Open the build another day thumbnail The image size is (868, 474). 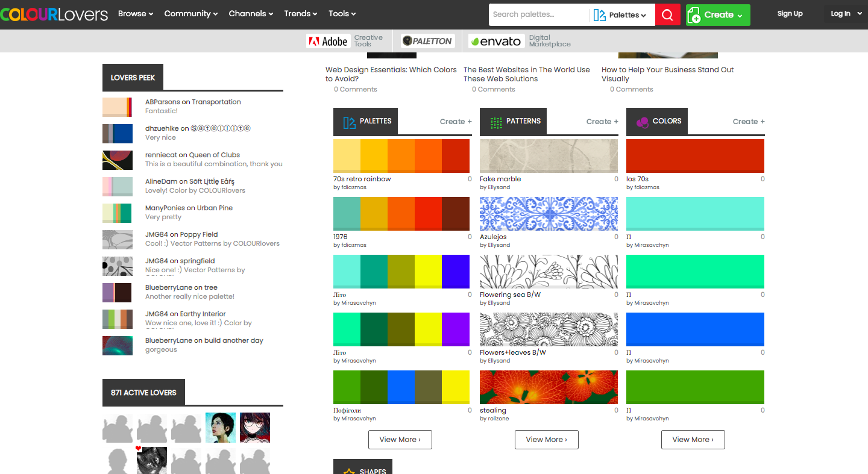pos(118,345)
